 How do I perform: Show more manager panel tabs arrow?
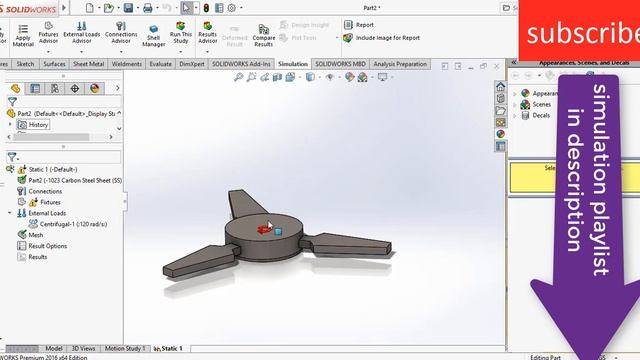point(118,88)
